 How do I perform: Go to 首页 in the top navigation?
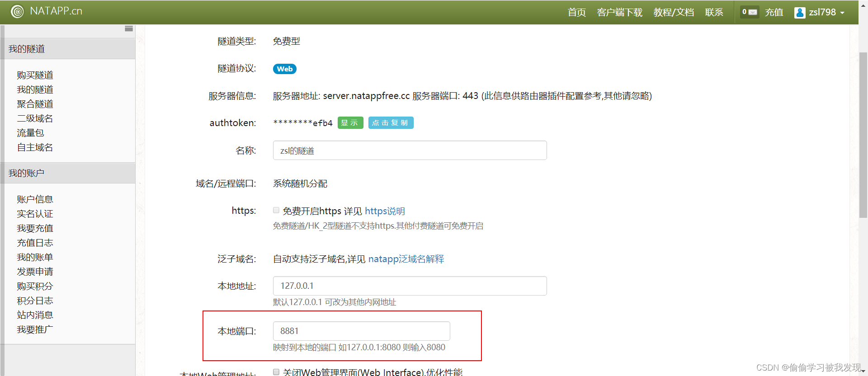[577, 12]
